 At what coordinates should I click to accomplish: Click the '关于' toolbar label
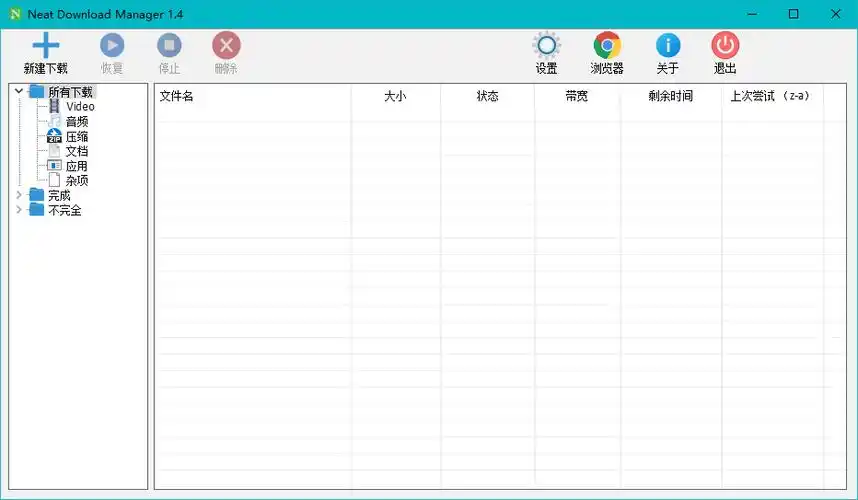pos(668,68)
